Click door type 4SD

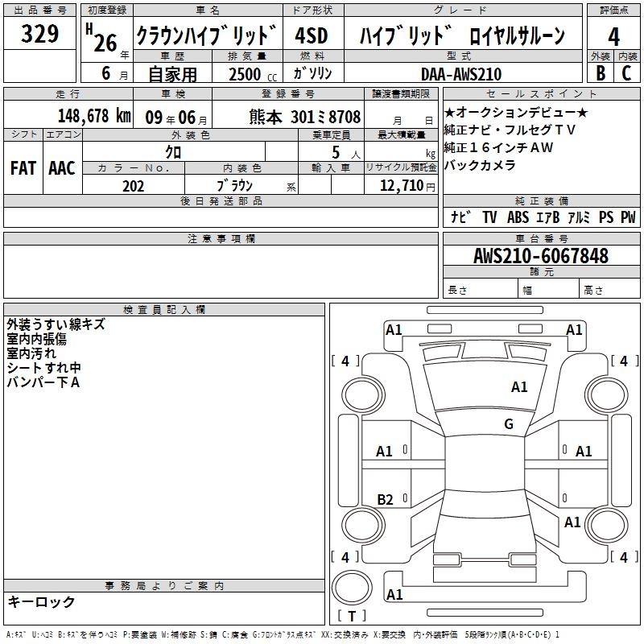[312, 35]
